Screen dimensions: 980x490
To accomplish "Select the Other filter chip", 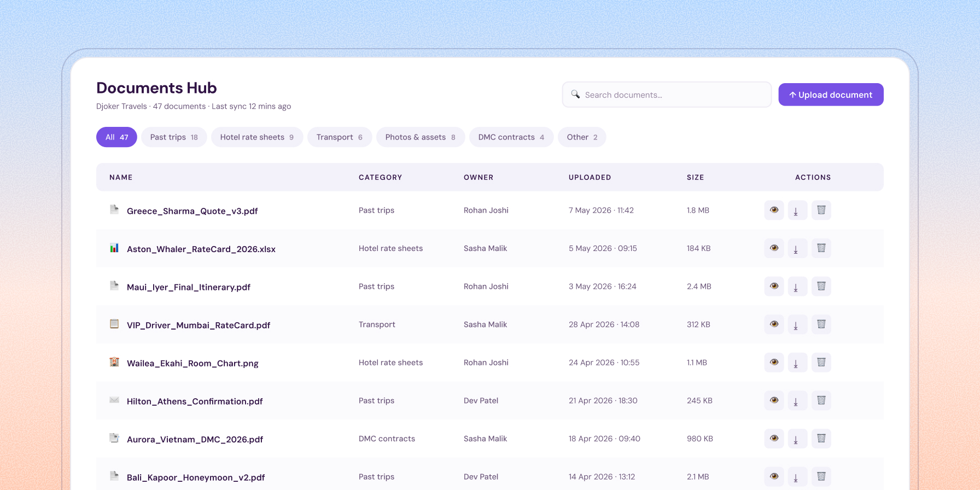I will [x=582, y=137].
